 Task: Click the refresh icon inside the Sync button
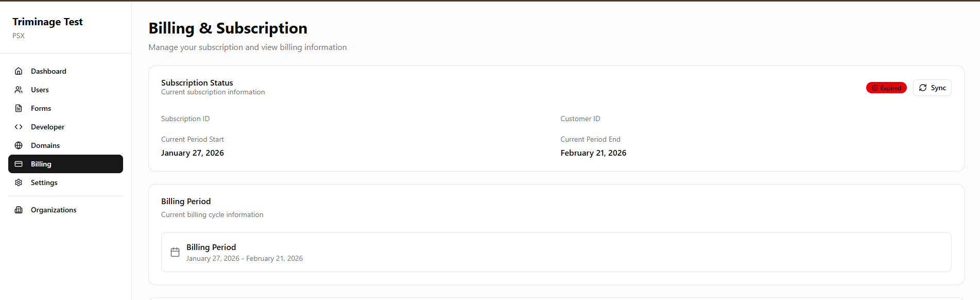point(923,88)
